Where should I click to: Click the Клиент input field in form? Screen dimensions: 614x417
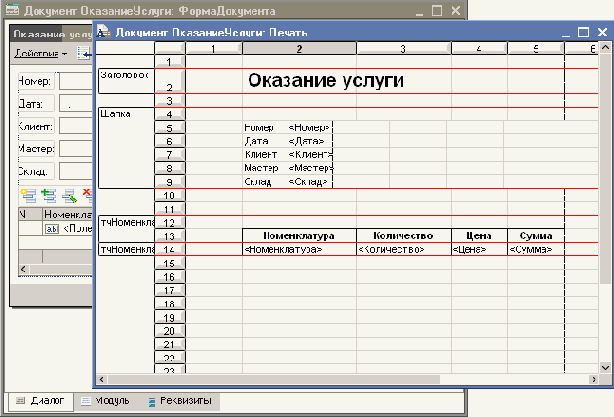(75, 126)
